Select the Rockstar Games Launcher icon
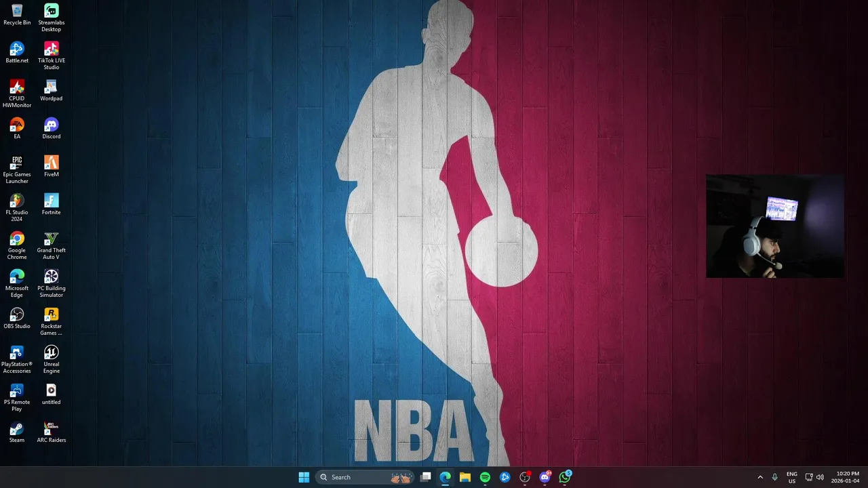 [x=51, y=321]
